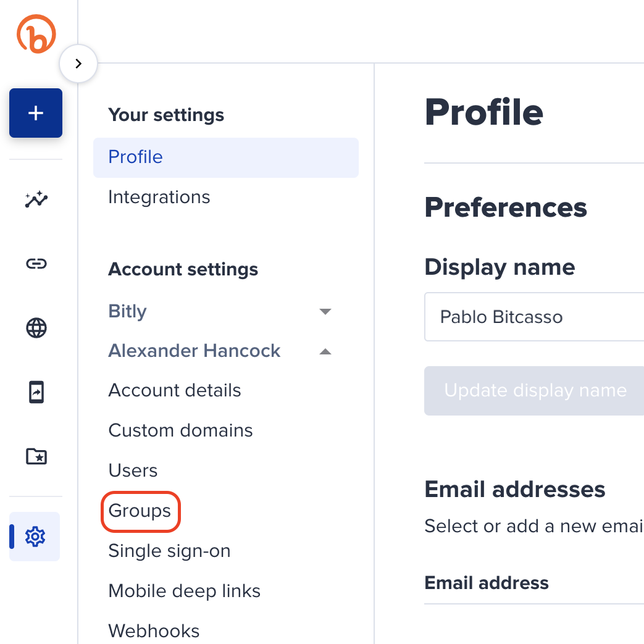This screenshot has height=644, width=644.
Task: Select the Settings gear icon
Action: [x=35, y=537]
